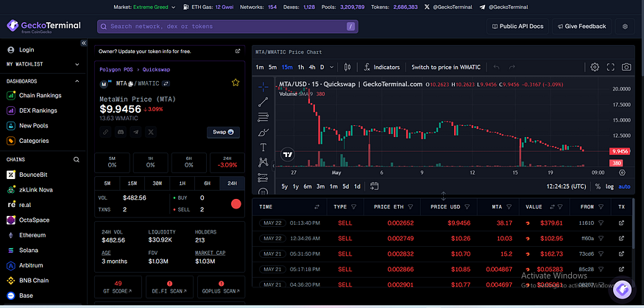
Task: Click the 9.9456 price label on axis
Action: tap(620, 151)
